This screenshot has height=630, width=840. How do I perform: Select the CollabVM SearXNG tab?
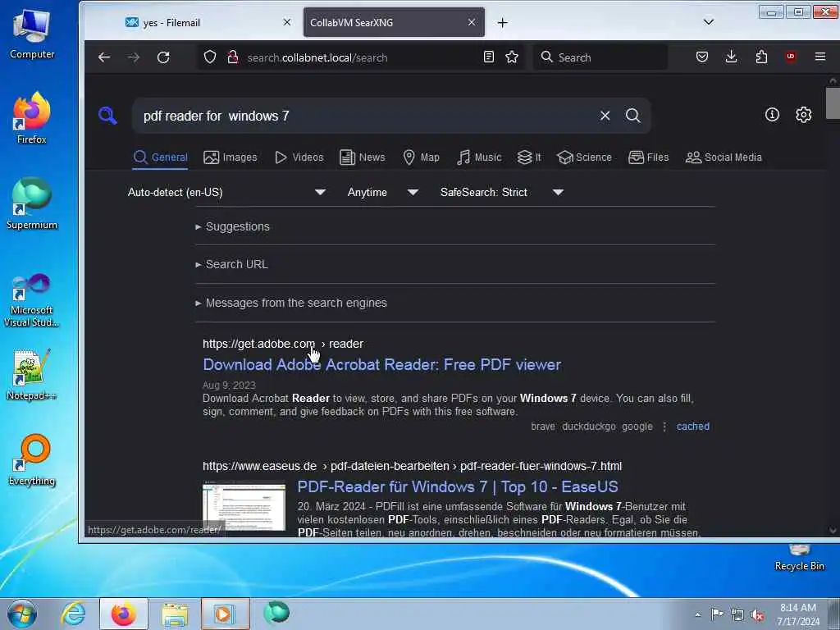[394, 22]
